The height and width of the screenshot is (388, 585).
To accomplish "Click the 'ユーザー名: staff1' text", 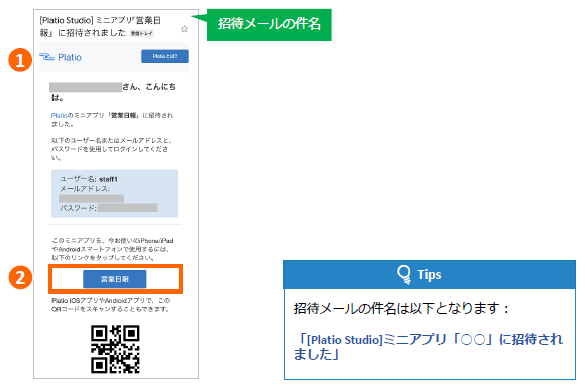I will [x=89, y=179].
